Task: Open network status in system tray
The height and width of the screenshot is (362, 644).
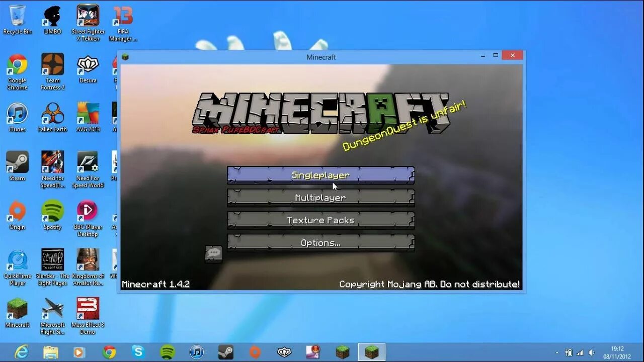Action: pos(580,352)
